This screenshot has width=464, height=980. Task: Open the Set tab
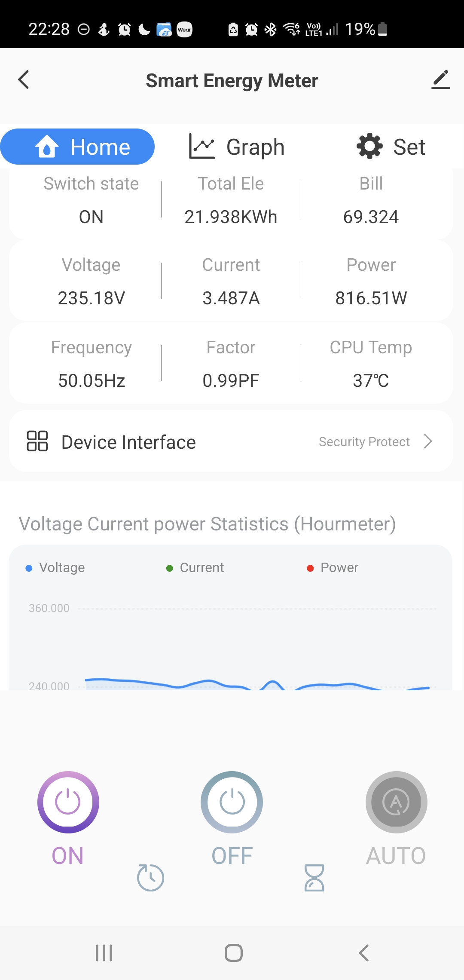(391, 147)
